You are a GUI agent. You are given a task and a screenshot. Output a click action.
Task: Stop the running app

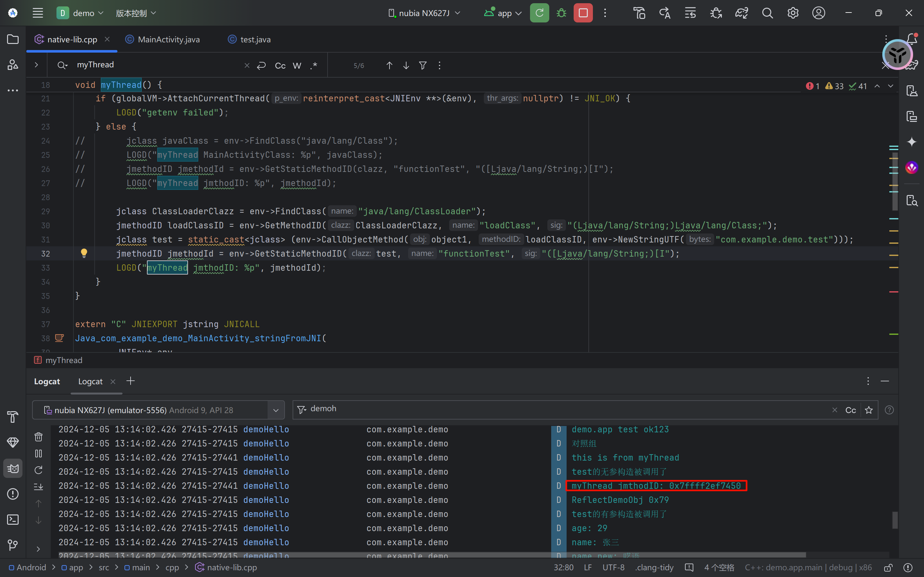[x=583, y=13]
